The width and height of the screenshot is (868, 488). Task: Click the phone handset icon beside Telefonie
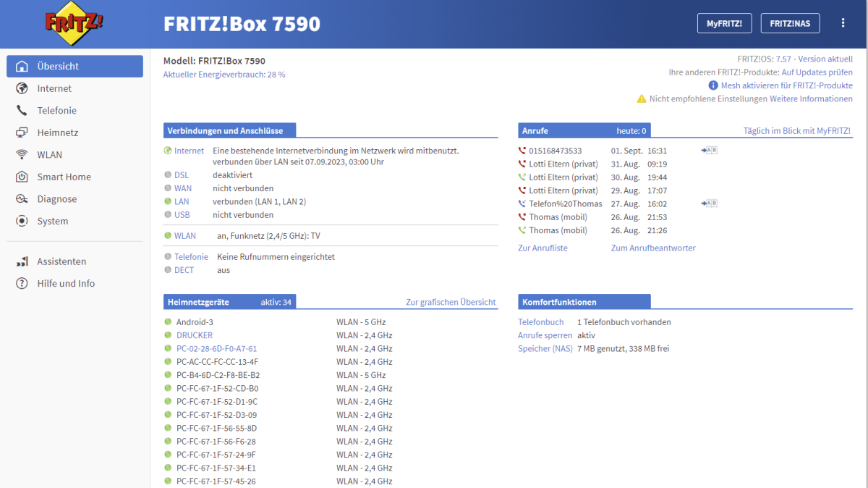pyautogui.click(x=22, y=111)
